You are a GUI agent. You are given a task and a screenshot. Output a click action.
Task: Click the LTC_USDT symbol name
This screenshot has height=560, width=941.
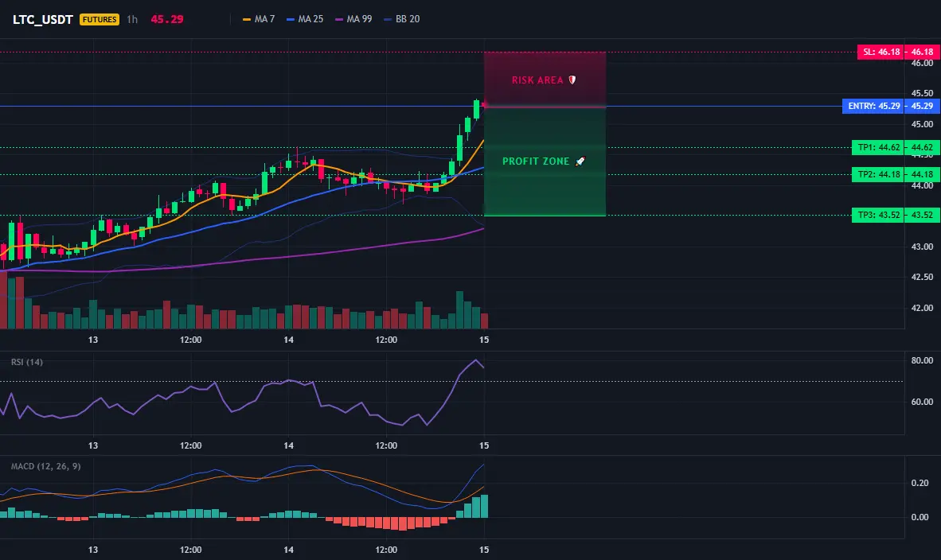click(43, 19)
